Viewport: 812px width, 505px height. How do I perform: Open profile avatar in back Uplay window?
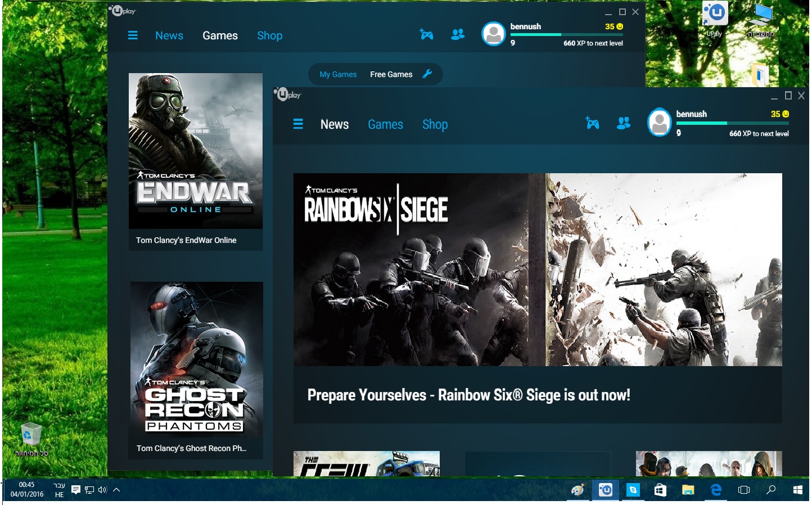pyautogui.click(x=494, y=34)
